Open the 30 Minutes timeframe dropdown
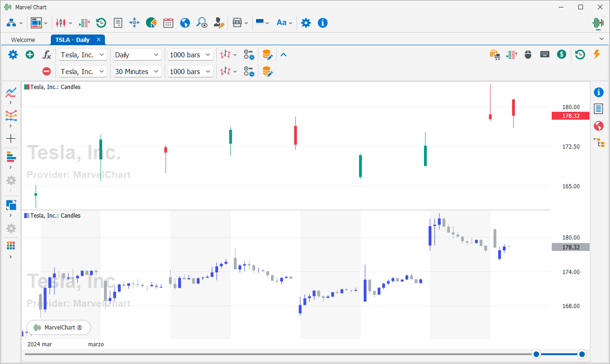Image resolution: width=610 pixels, height=364 pixels. point(138,71)
